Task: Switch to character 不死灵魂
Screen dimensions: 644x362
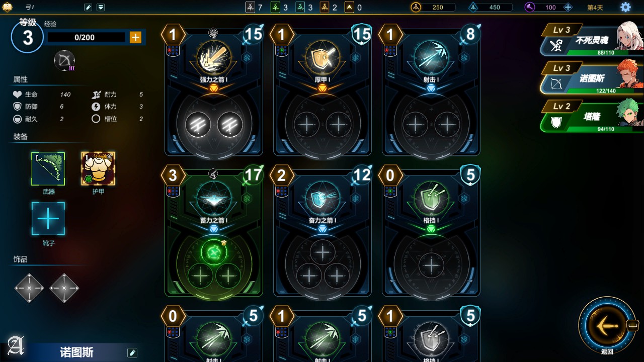Action: tap(592, 41)
